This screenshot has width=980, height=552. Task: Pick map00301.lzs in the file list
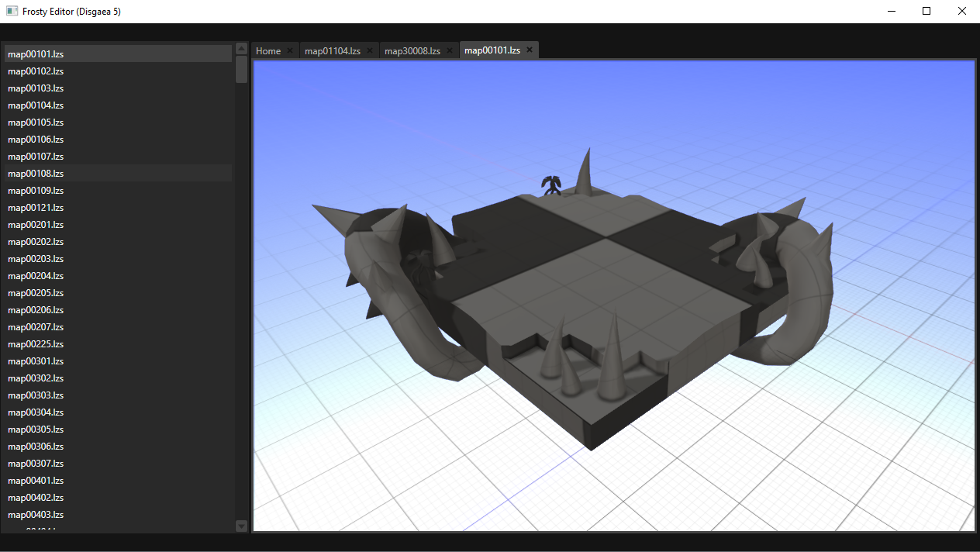[x=118, y=361]
